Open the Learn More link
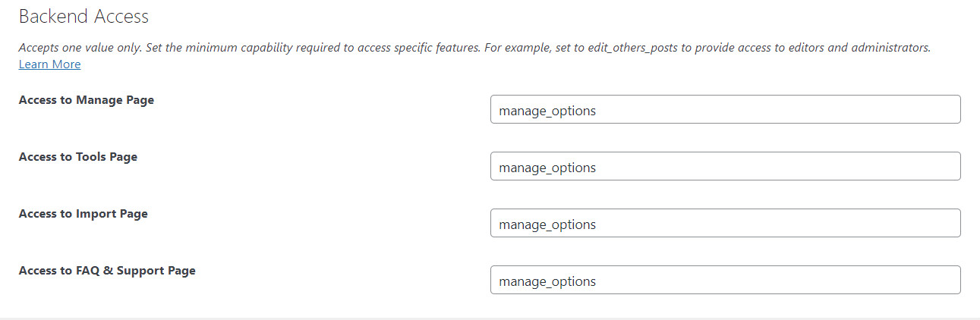This screenshot has width=980, height=320. 49,64
